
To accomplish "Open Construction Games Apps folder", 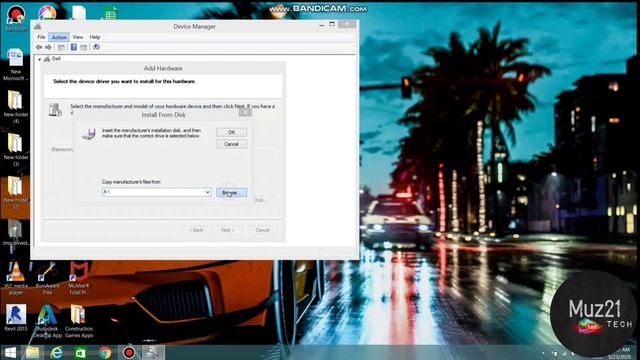I will coord(79,321).
